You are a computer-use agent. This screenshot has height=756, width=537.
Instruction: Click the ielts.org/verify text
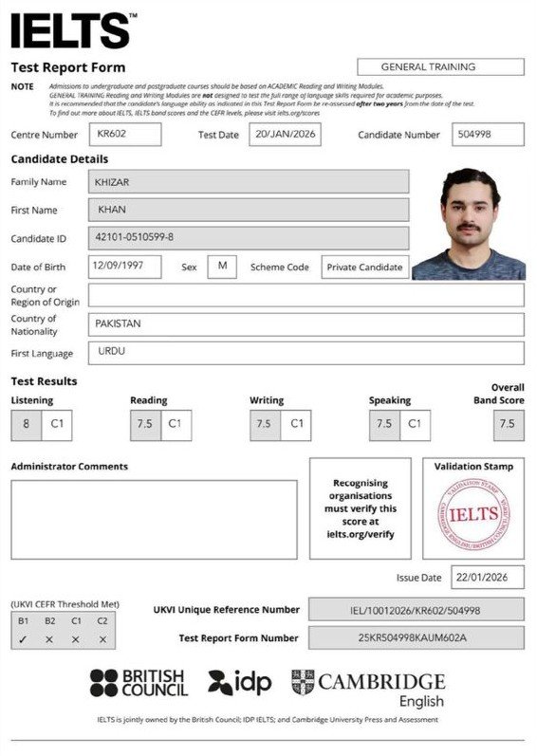(361, 534)
